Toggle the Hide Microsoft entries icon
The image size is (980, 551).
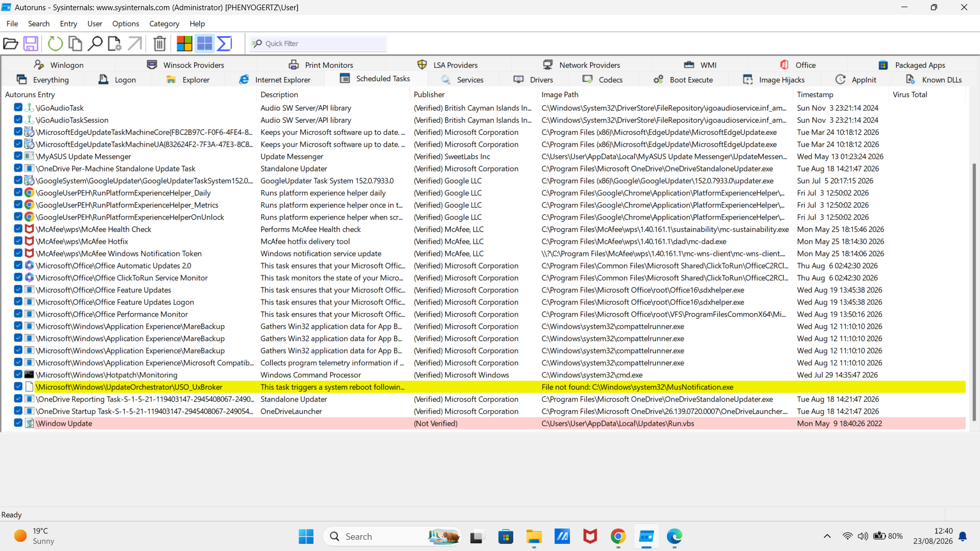pos(184,44)
